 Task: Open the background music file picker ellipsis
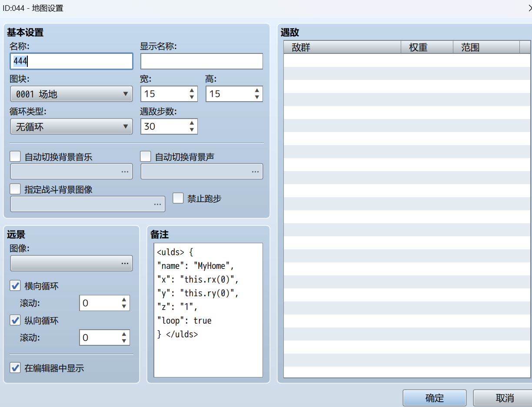pos(125,172)
